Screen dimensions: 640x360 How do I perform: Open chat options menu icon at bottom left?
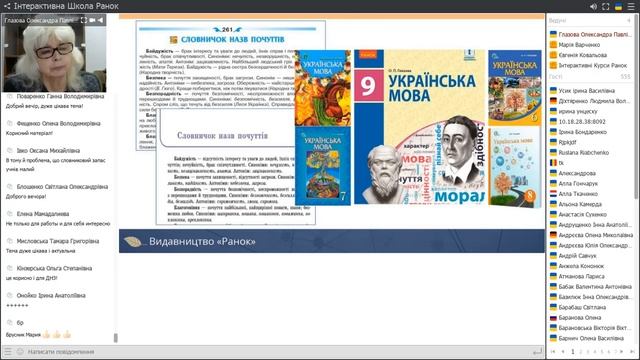click(x=8, y=351)
